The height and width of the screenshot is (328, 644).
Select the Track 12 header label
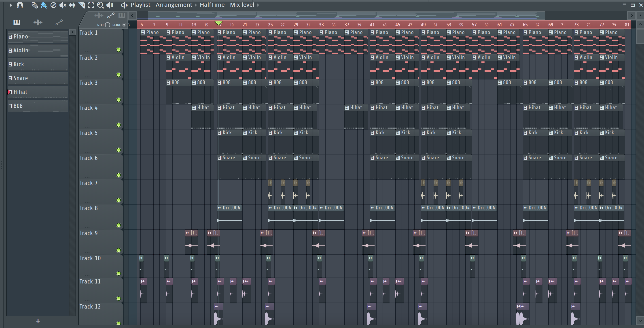pyautogui.click(x=90, y=307)
